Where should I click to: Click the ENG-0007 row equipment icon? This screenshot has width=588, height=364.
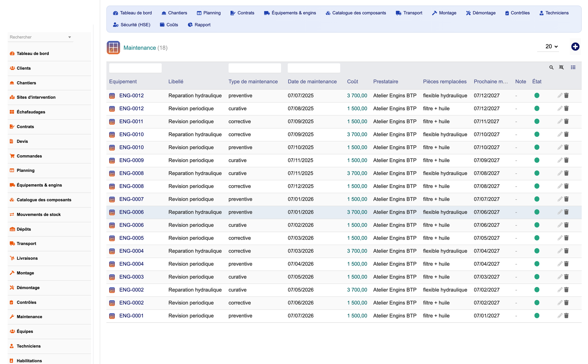[112, 199]
